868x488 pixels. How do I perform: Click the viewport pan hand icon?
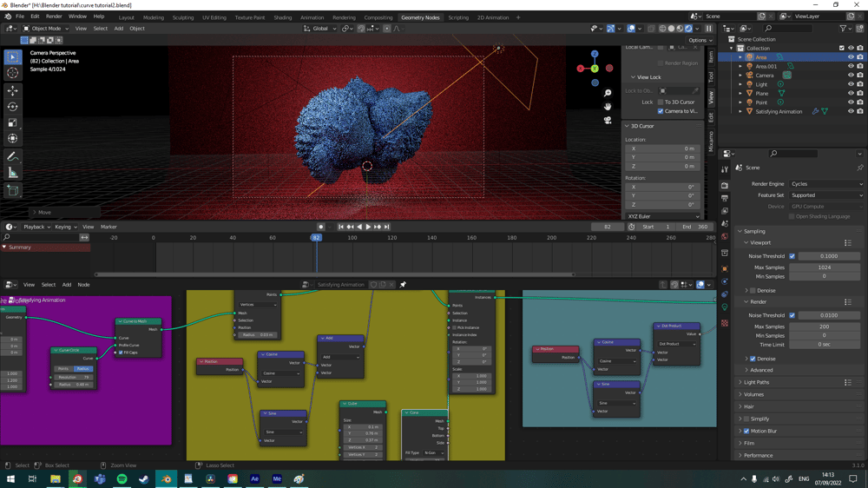[x=608, y=106]
